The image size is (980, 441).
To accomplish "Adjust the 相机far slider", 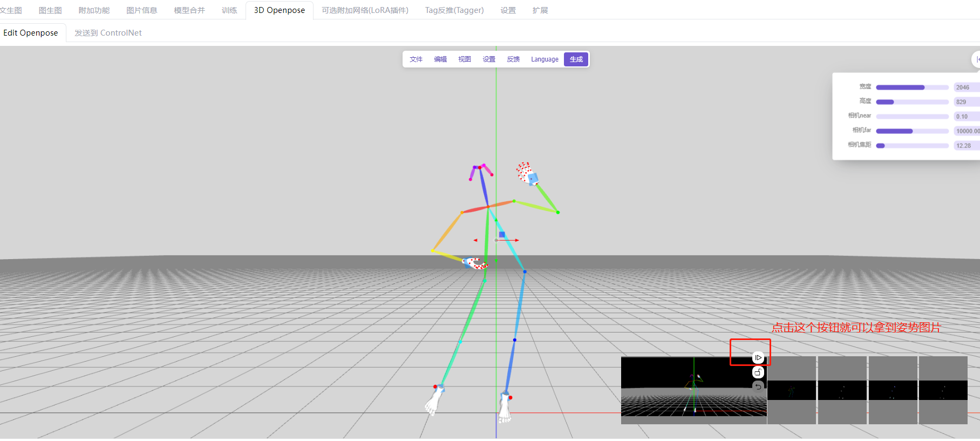I will (912, 131).
